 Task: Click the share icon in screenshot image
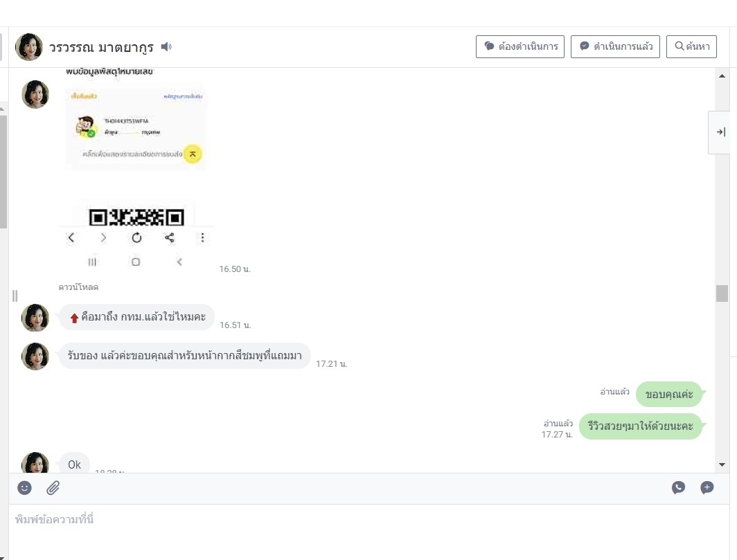(170, 237)
